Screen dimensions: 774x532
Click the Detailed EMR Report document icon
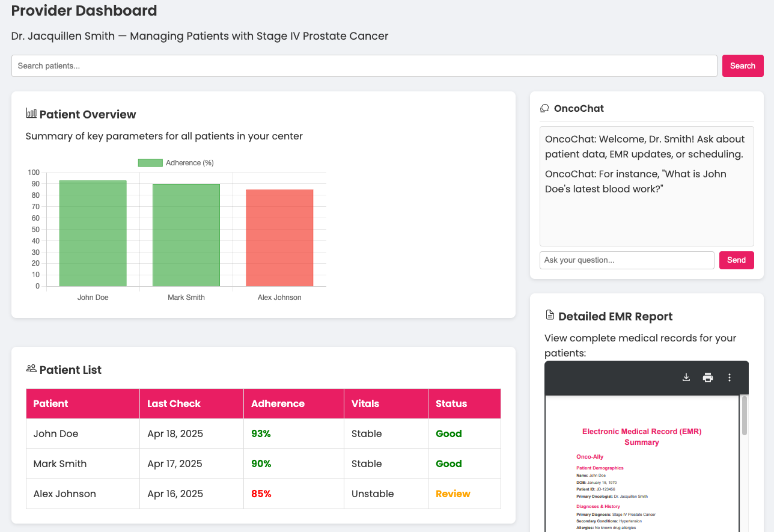549,315
